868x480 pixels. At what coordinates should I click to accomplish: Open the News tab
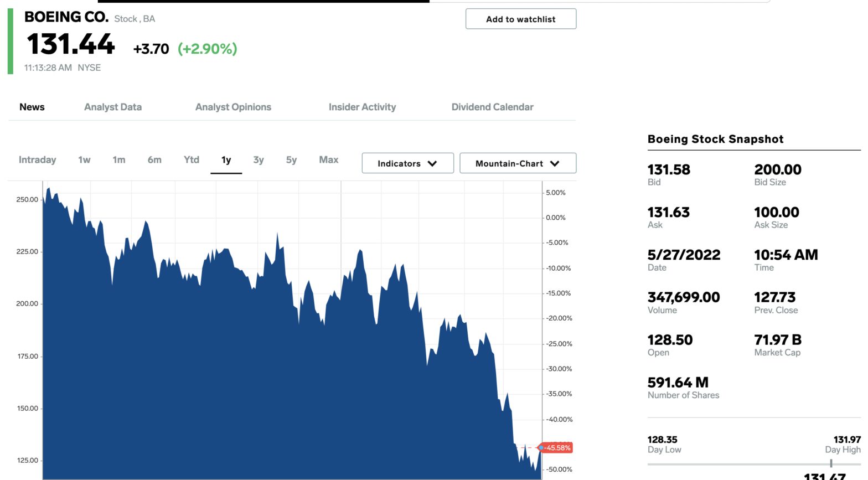pyautogui.click(x=32, y=107)
